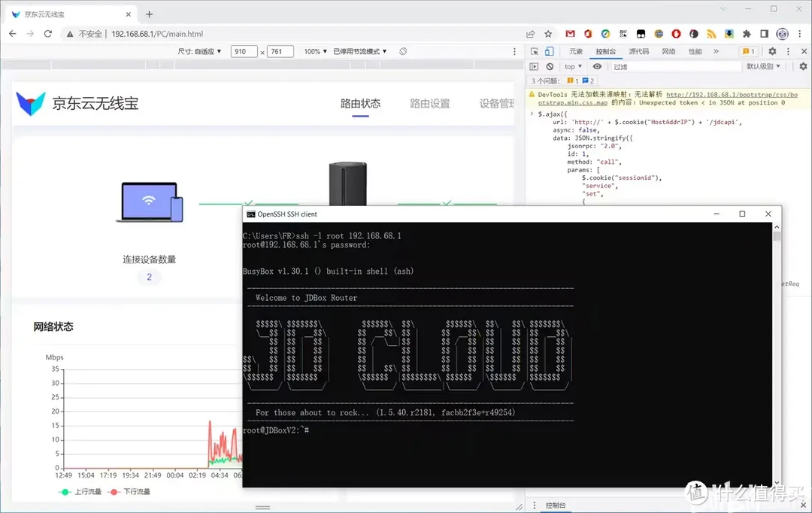The width and height of the screenshot is (812, 513).
Task: Open console settings gear beside log levels
Action: 803,67
